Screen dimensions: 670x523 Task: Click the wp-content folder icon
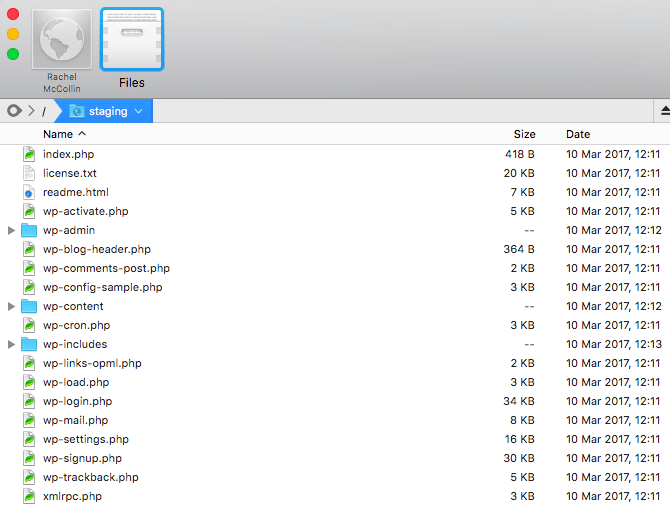tap(29, 306)
